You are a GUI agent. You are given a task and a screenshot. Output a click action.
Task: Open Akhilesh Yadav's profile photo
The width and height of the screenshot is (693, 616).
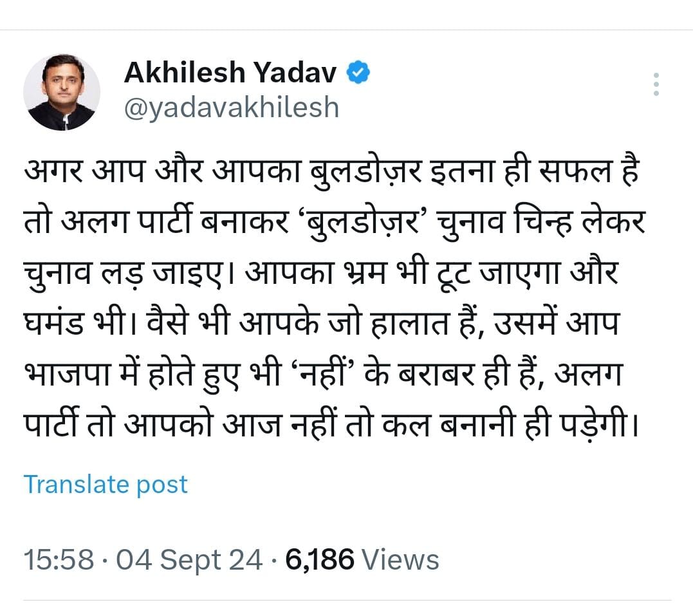point(62,92)
